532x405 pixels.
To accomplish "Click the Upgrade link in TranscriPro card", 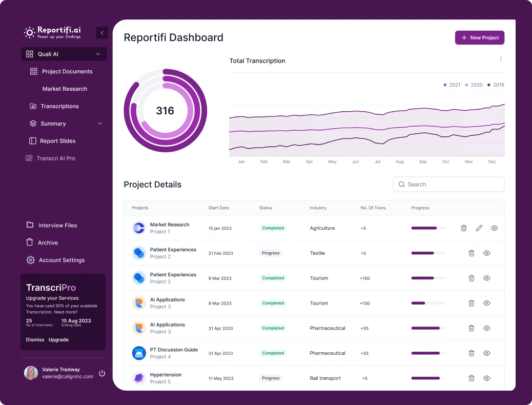I will tap(58, 340).
